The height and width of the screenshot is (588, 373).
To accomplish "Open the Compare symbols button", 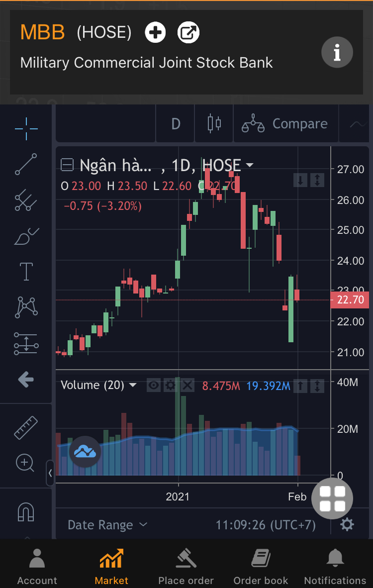I will (285, 124).
